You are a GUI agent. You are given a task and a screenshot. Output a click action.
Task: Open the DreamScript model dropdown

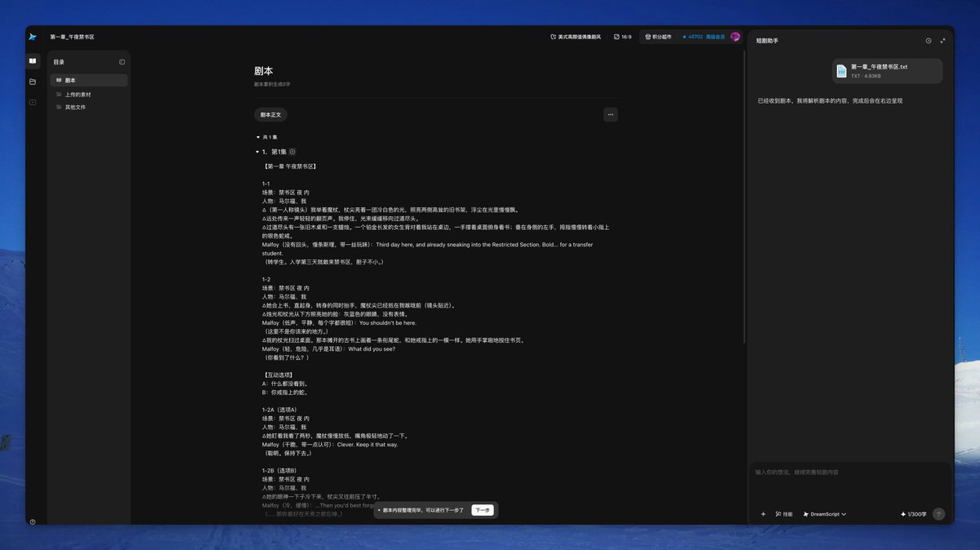point(825,514)
